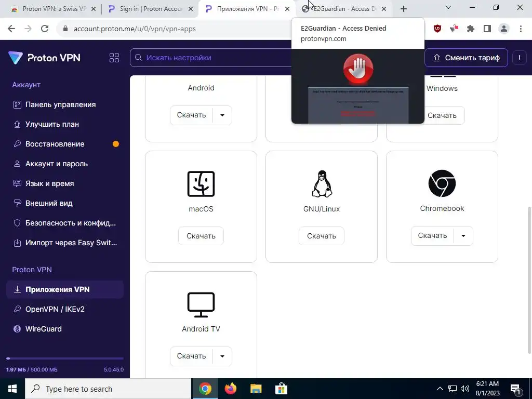Go back to the previous page

(11, 29)
